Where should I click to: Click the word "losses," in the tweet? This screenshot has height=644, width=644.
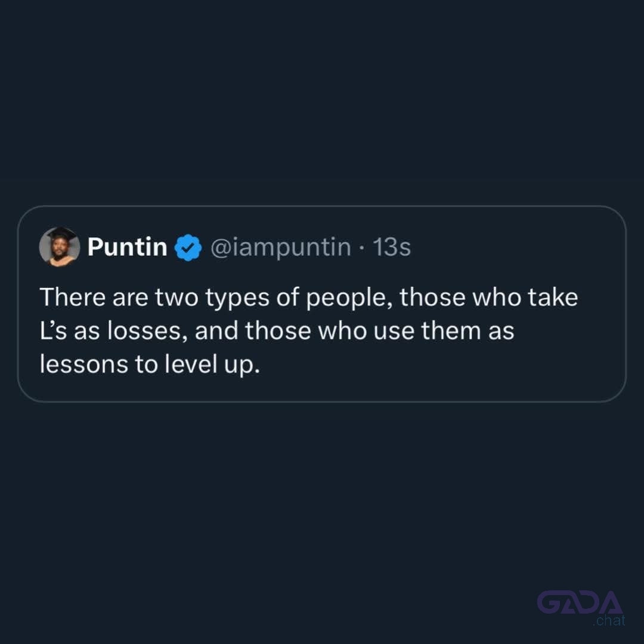coord(147,330)
